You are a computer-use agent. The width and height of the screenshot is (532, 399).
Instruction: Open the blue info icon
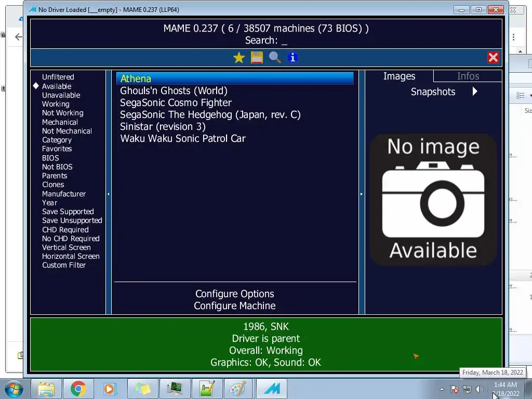tap(292, 58)
